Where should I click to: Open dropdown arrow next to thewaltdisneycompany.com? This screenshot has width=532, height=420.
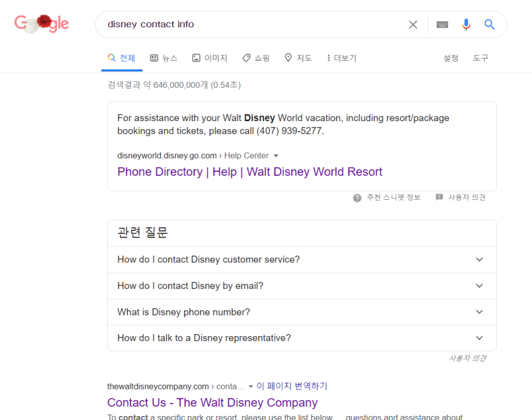[x=251, y=387]
